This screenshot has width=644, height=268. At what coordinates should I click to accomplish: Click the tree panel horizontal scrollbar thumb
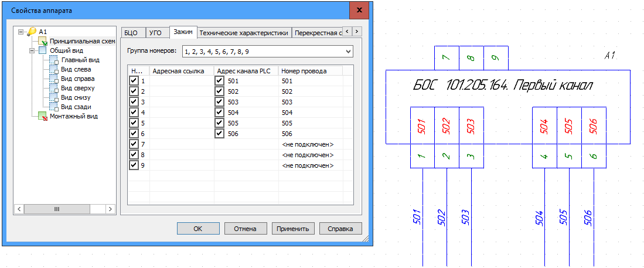pos(56,209)
